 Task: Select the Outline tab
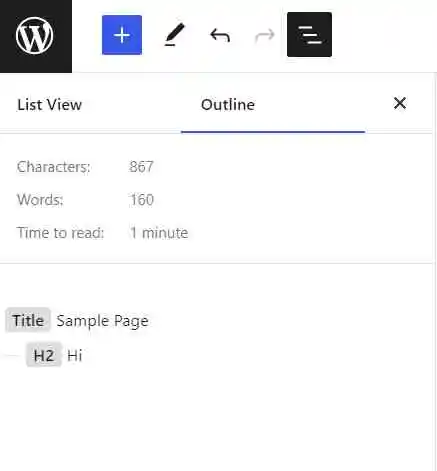tap(228, 105)
